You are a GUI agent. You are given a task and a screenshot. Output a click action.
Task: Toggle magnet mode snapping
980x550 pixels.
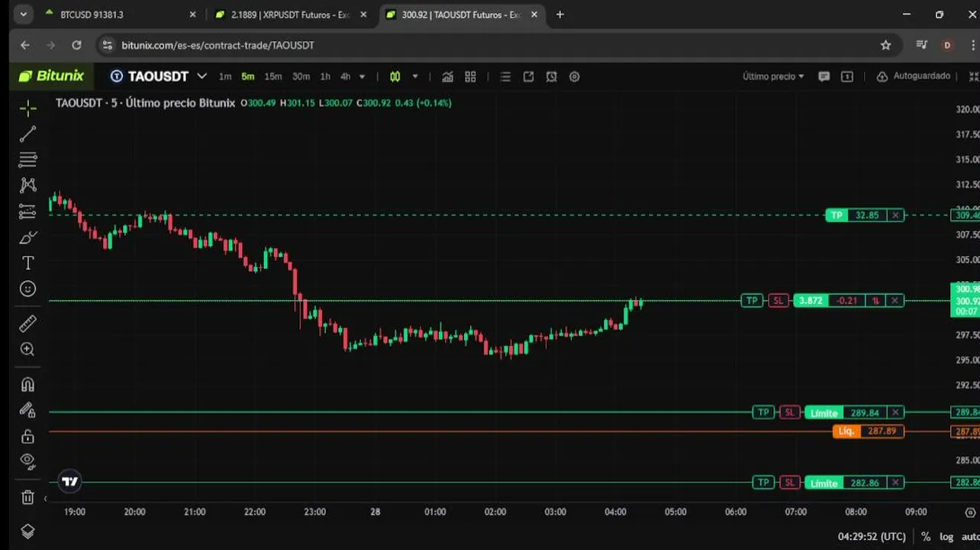pyautogui.click(x=28, y=384)
